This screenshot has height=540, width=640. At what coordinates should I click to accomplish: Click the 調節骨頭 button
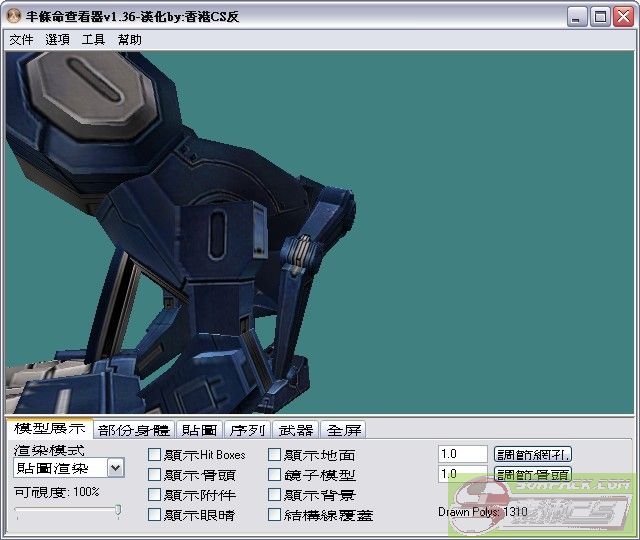[533, 474]
